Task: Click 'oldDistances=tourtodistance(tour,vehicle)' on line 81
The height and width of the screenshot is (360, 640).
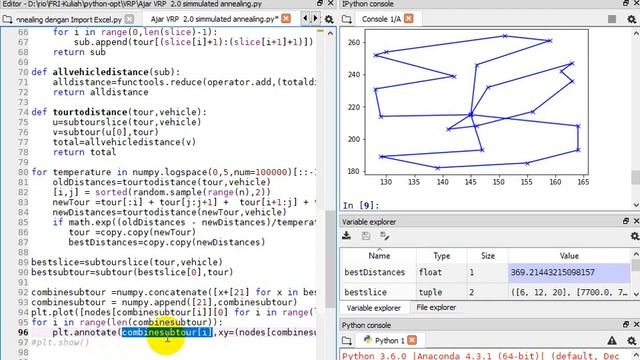Action: [161, 182]
